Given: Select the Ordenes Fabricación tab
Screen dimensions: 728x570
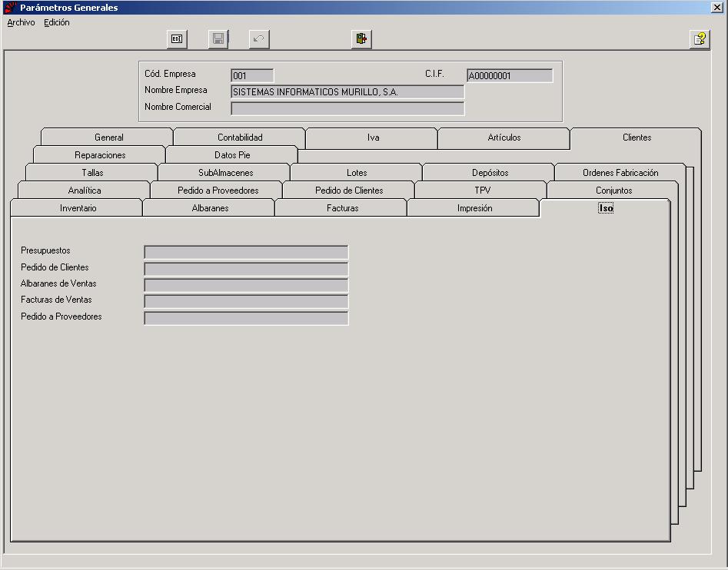Looking at the screenshot, I should [x=620, y=173].
